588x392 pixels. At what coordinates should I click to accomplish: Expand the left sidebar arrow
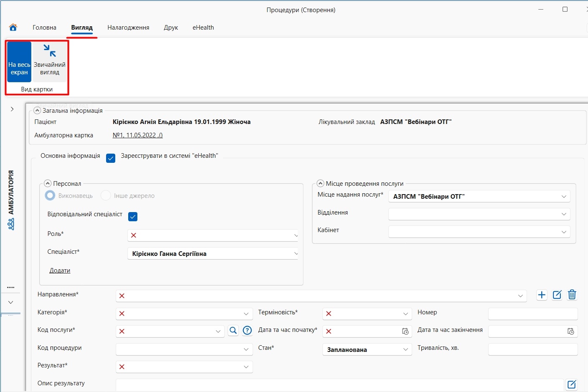point(12,109)
